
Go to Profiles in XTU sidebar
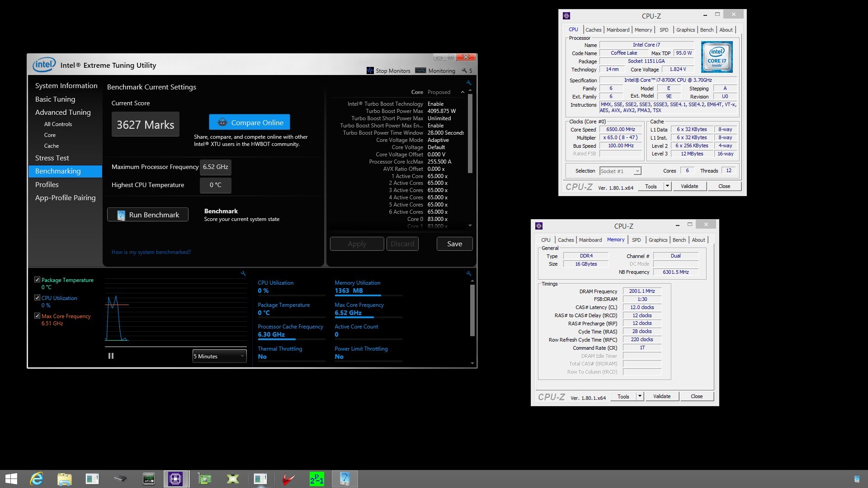click(47, 184)
